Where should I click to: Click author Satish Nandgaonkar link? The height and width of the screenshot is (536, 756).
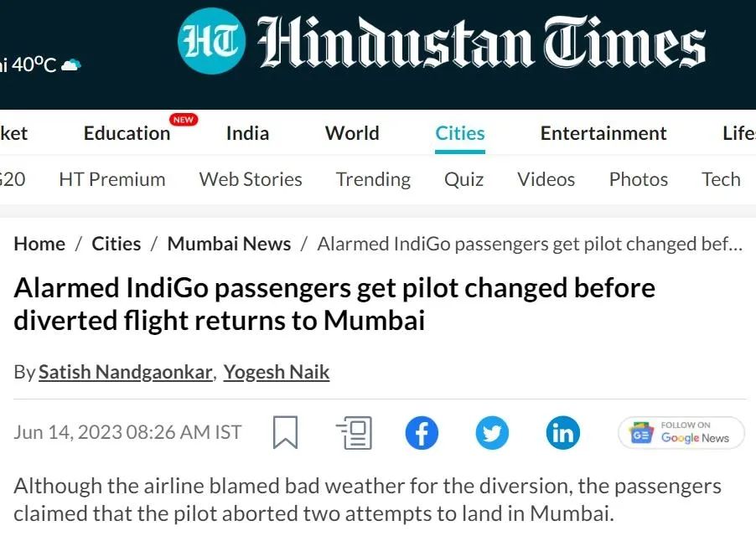pos(126,372)
